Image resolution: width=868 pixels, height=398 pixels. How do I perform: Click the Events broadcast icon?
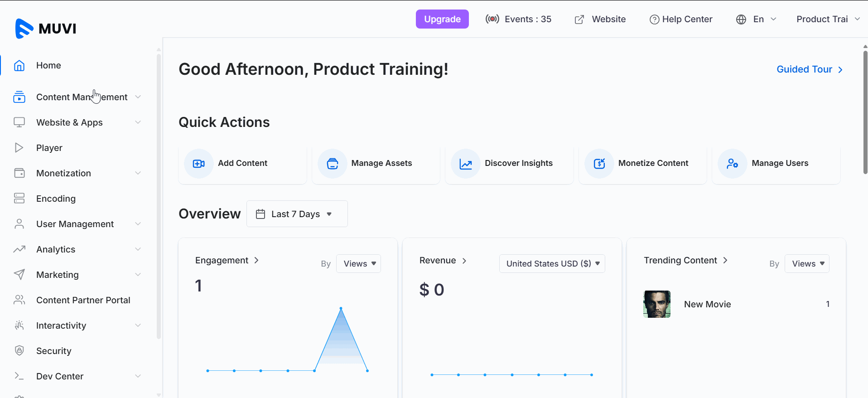pyautogui.click(x=492, y=19)
